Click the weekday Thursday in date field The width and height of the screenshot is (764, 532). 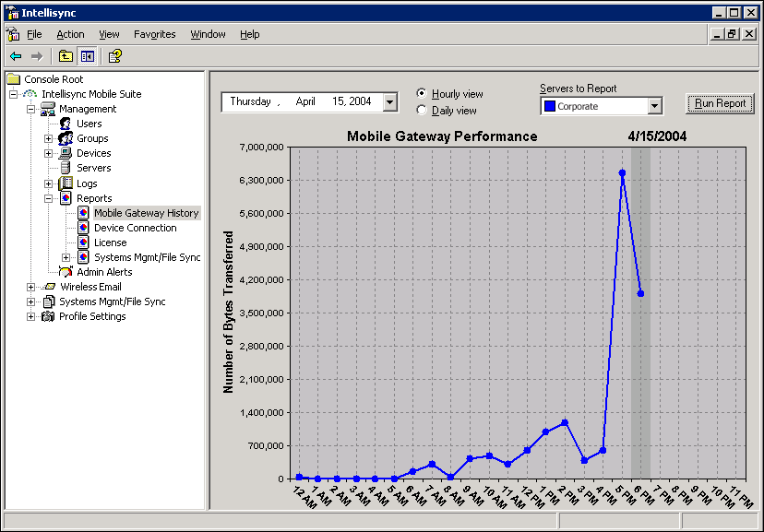click(x=250, y=101)
